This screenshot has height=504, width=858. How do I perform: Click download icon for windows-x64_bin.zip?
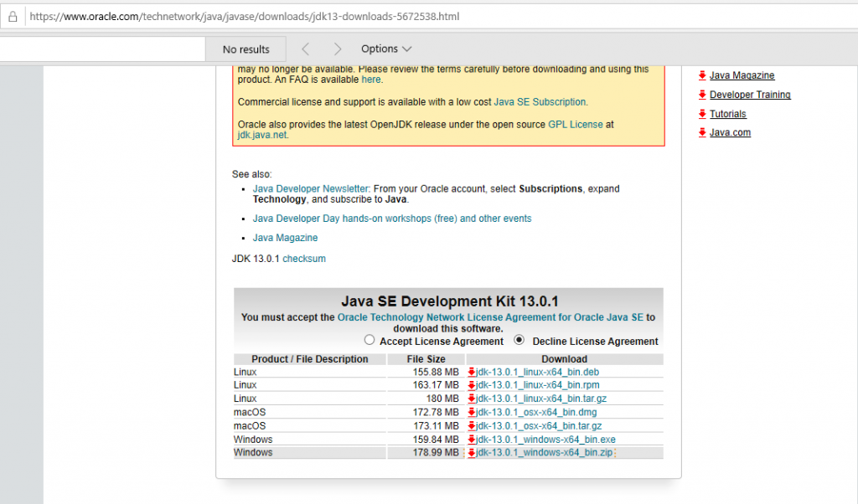point(471,453)
